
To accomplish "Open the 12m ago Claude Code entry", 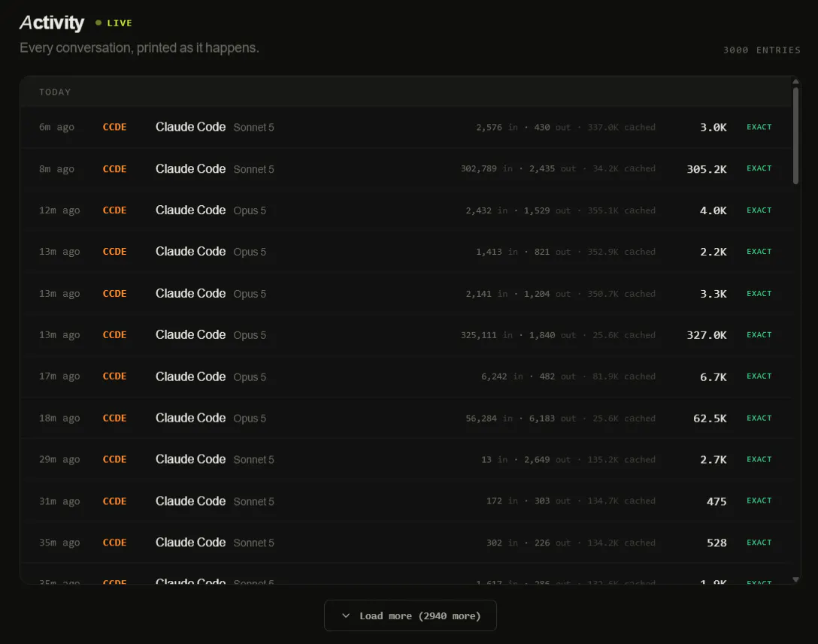I will pyautogui.click(x=405, y=210).
